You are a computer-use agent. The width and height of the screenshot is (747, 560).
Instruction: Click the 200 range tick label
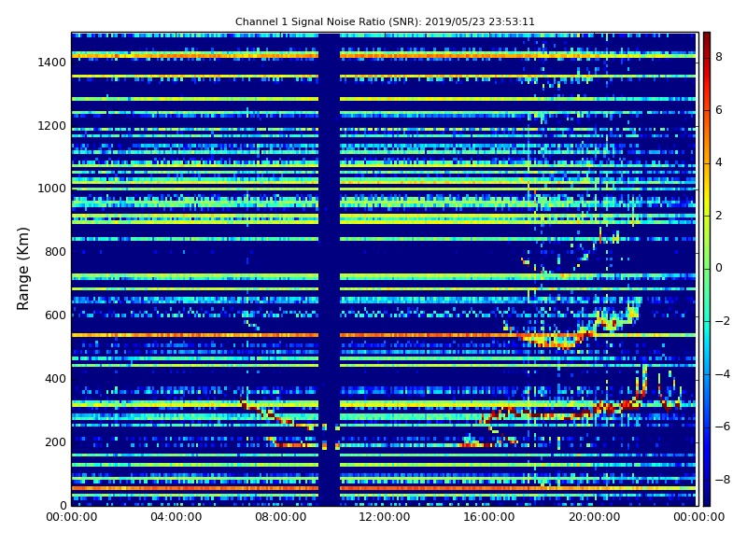coord(55,441)
